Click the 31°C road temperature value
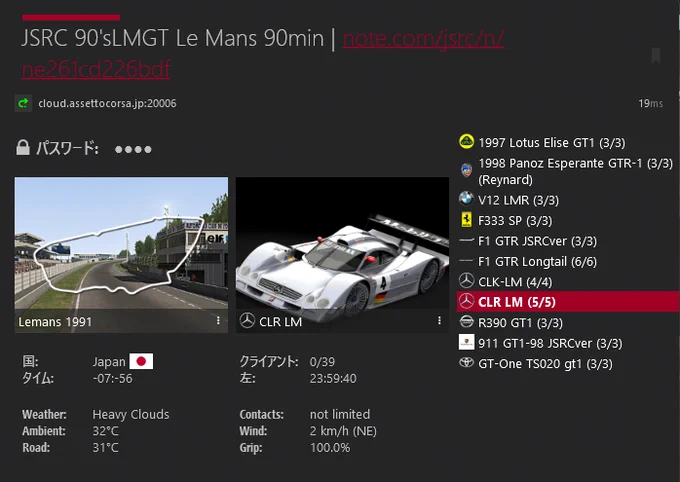This screenshot has width=680, height=482. click(105, 448)
